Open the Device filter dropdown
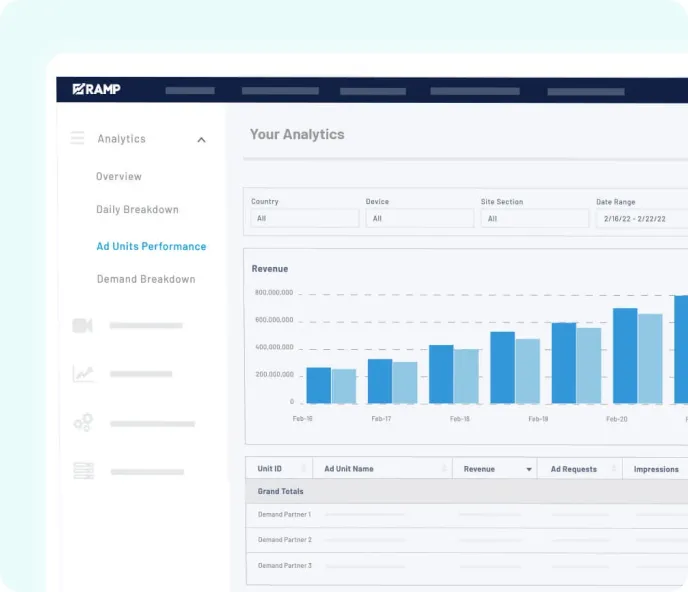This screenshot has height=592, width=688. tap(420, 218)
